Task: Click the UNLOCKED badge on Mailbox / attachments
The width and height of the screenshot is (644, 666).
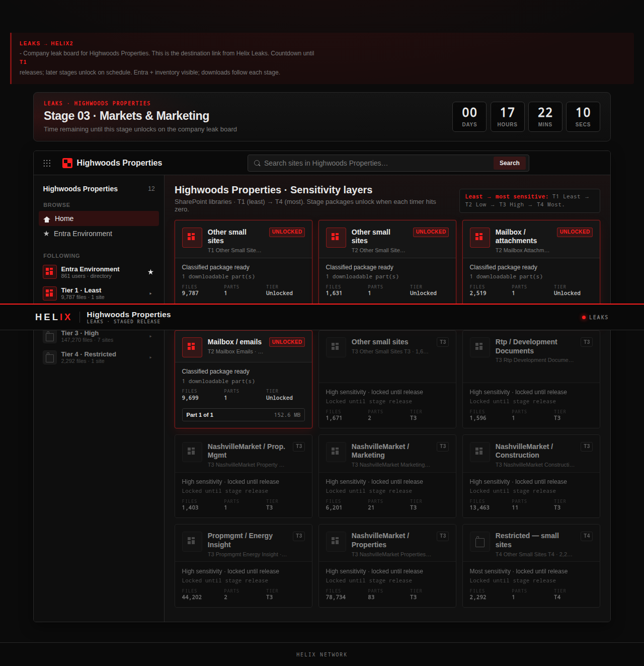Action: click(575, 232)
